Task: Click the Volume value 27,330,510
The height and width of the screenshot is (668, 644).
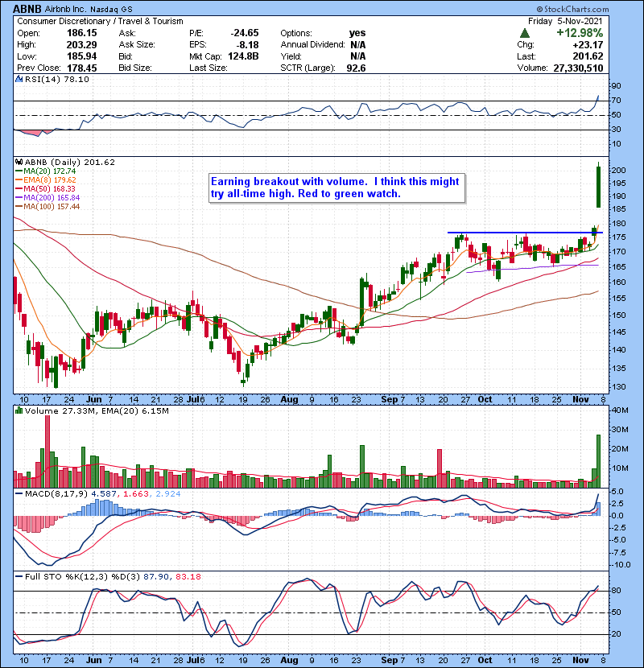Action: point(578,68)
